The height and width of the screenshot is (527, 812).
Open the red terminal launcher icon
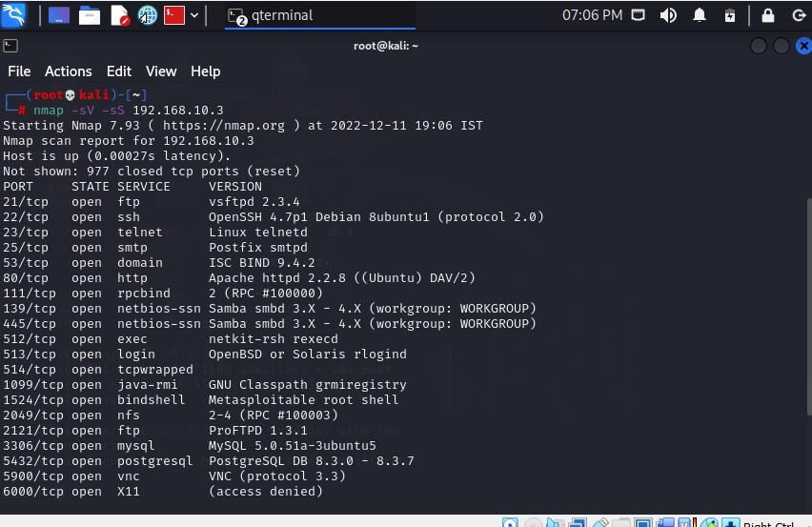pos(174,15)
